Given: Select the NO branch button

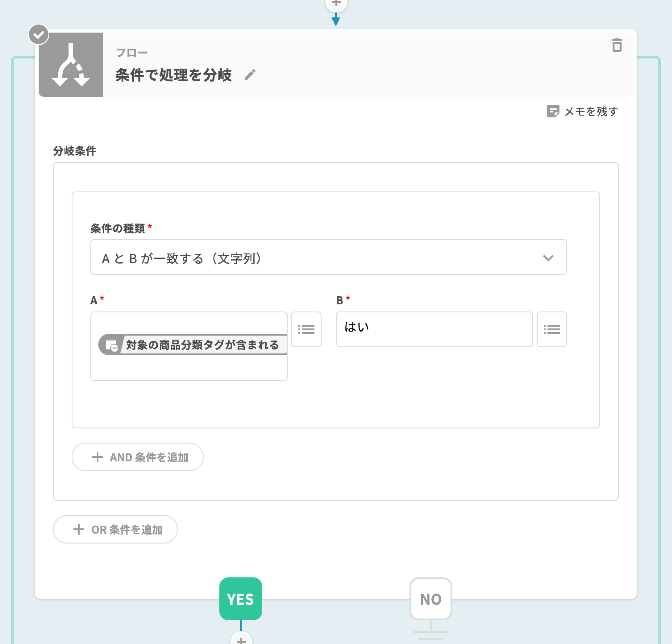Looking at the screenshot, I should [430, 599].
